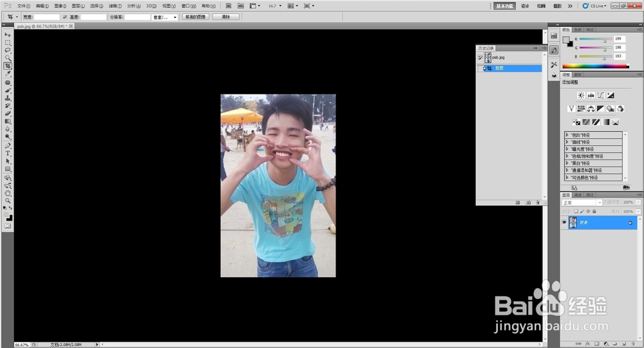Click the color spectrum ramp bar
The image size is (644, 348).
click(x=596, y=66)
